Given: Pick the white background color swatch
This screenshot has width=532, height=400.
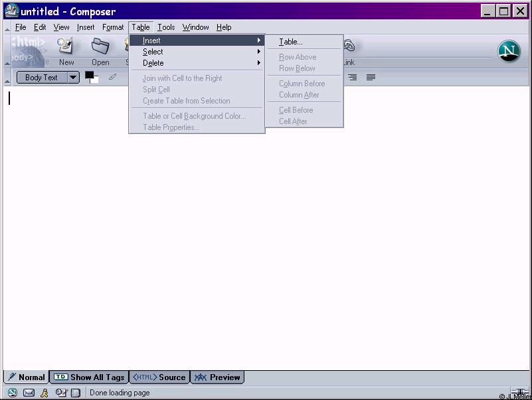Looking at the screenshot, I should [94, 80].
